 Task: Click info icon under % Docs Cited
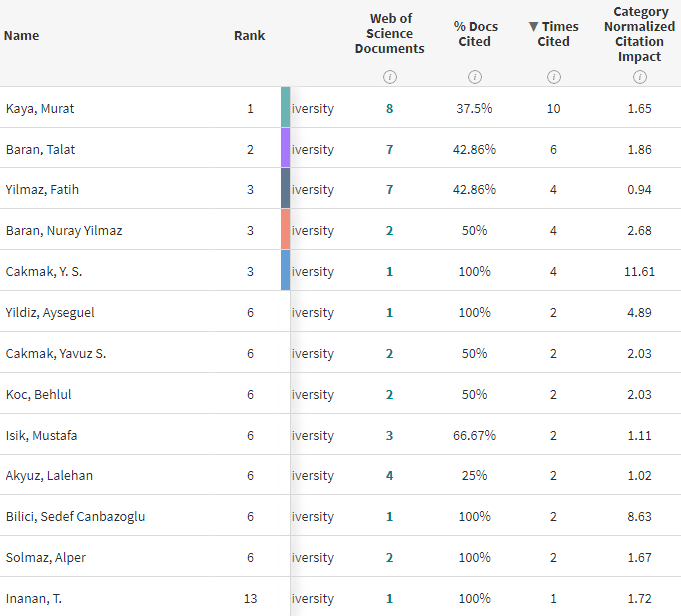(x=475, y=77)
